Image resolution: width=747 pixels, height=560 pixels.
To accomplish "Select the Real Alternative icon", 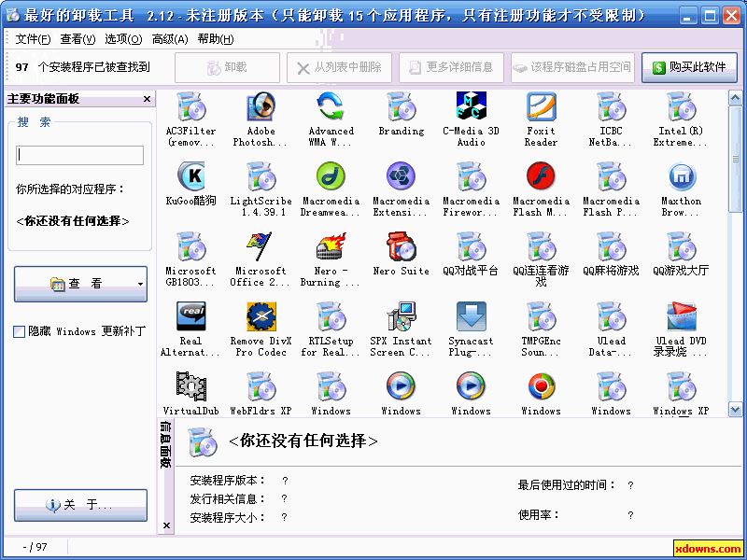I will pos(191,316).
